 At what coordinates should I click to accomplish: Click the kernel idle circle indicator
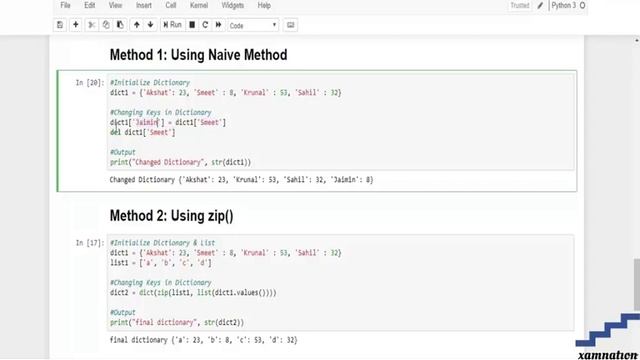point(582,5)
